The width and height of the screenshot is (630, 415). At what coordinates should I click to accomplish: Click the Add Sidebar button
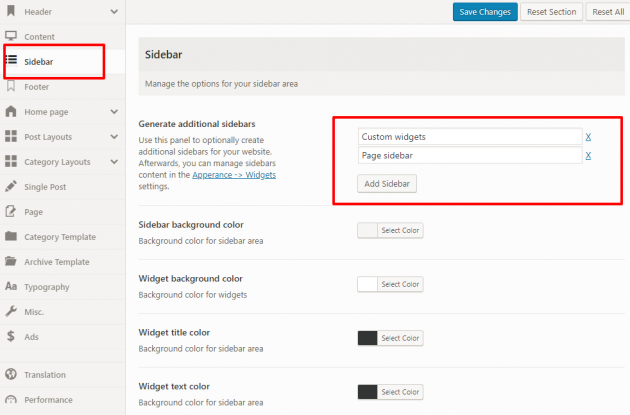point(387,184)
